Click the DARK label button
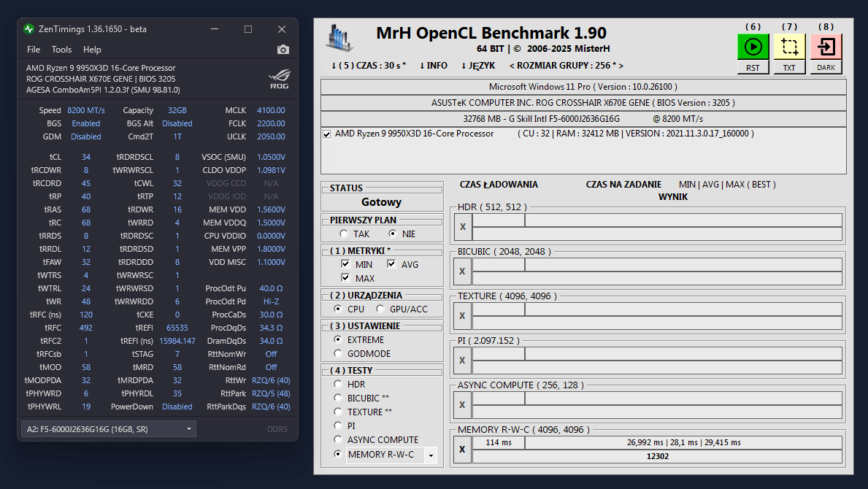The width and height of the screenshot is (868, 489). point(826,67)
